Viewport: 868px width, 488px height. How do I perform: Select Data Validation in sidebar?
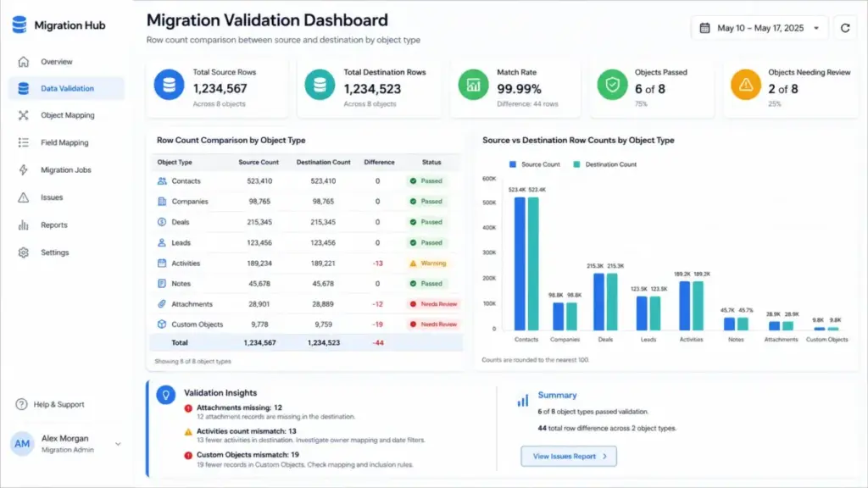point(66,88)
